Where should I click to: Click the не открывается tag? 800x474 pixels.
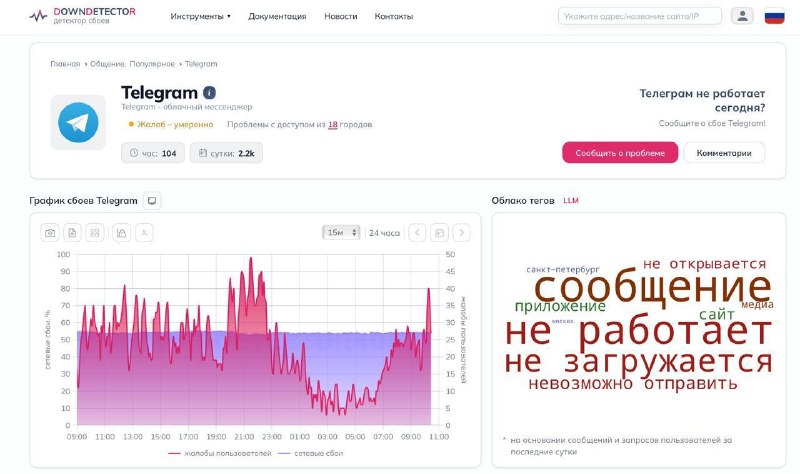(705, 264)
